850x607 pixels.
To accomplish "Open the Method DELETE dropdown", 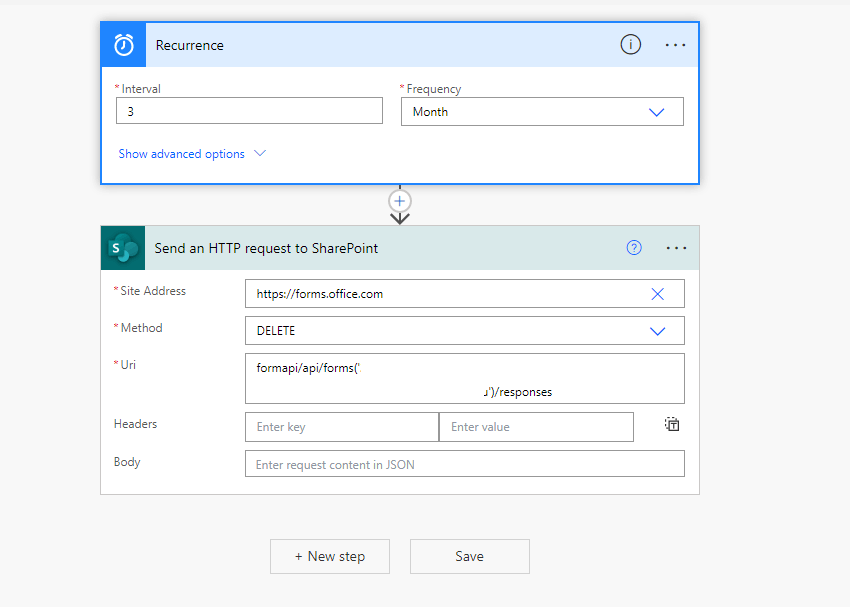I will (465, 331).
